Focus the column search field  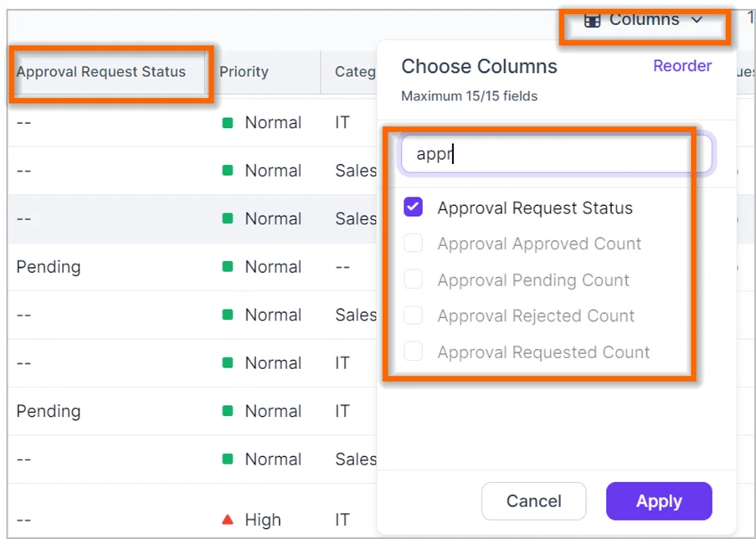pos(556,154)
